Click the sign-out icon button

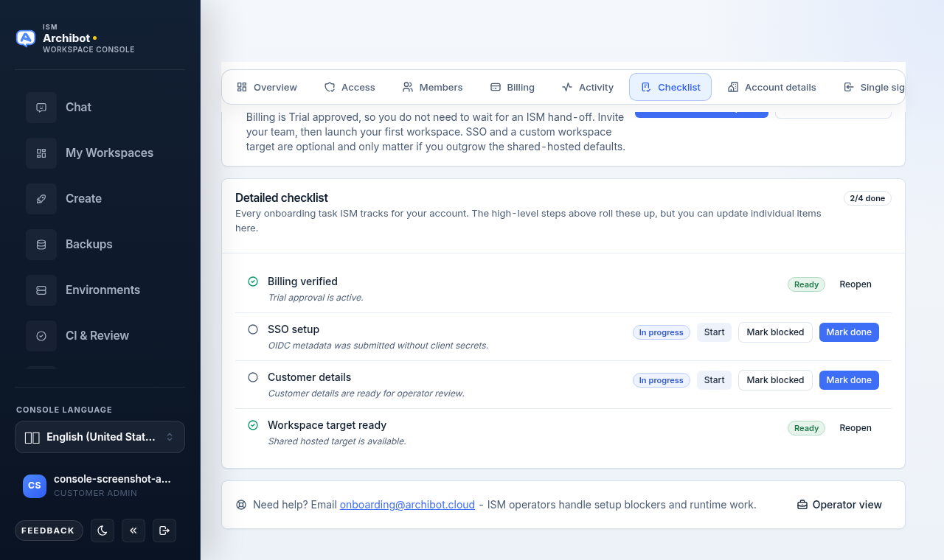tap(164, 531)
